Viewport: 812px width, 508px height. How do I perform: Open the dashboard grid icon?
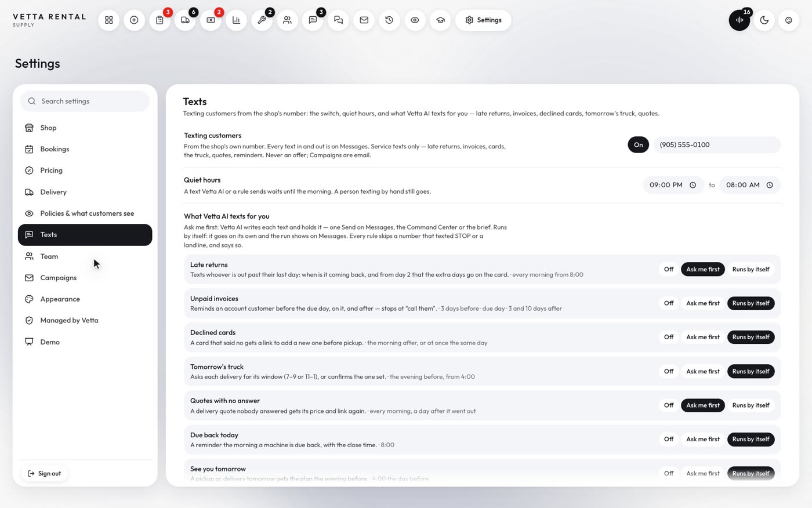(108, 20)
